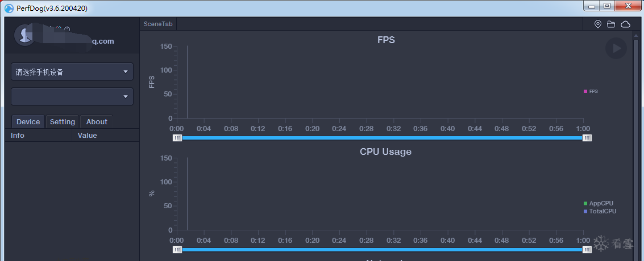This screenshot has width=644, height=261.
Task: Toggle the green AppCPU legend marker
Action: 585,203
